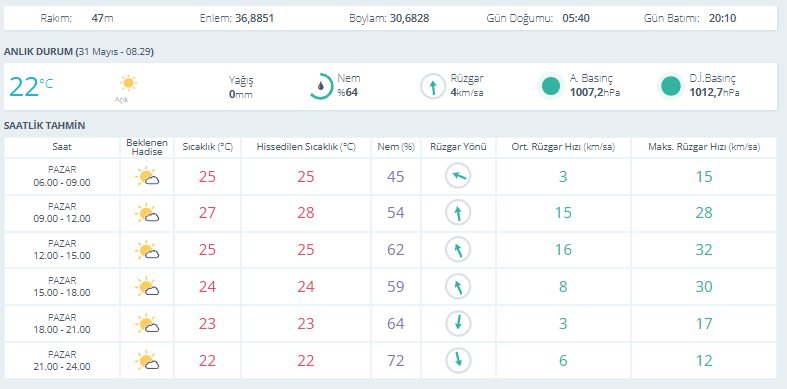The height and width of the screenshot is (389, 787).
Task: Click the weather icon for 06.00 - 09.00
Action: (x=147, y=177)
